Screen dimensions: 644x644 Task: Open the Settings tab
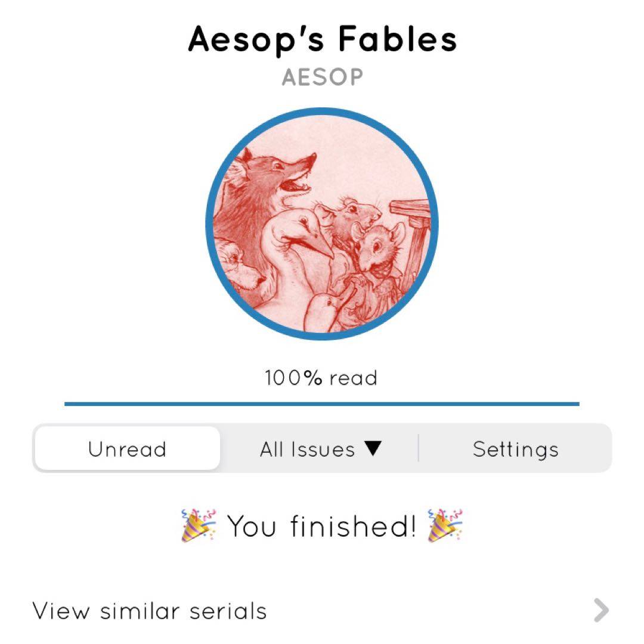tap(516, 449)
